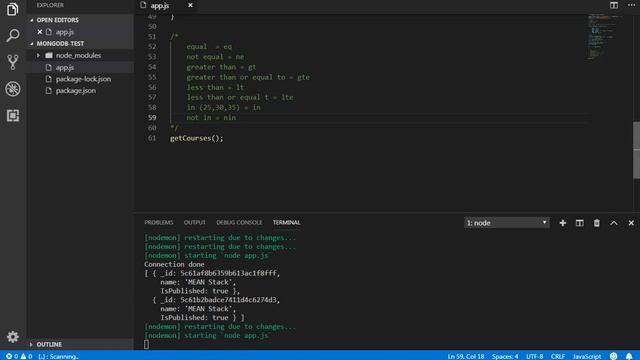This screenshot has height=360, width=640.
Task: Open app.js in MONGODB-TEST file tree
Action: coord(64,67)
